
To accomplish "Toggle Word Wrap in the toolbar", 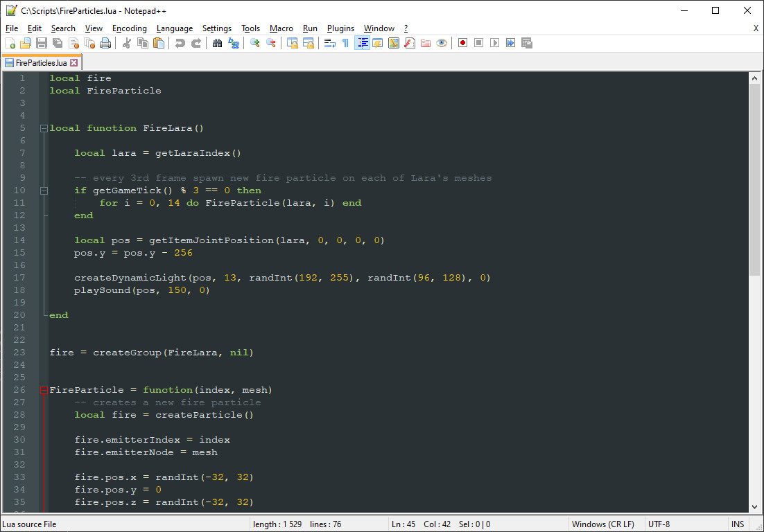I will tap(330, 43).
